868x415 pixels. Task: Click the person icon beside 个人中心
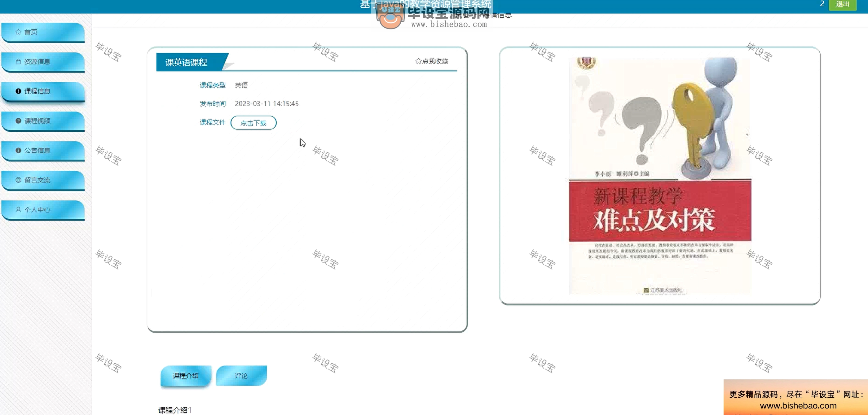[18, 210]
